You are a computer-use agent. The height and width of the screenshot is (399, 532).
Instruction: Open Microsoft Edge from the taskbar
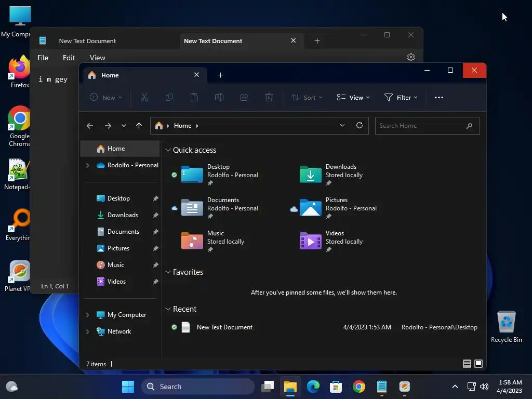(x=313, y=387)
